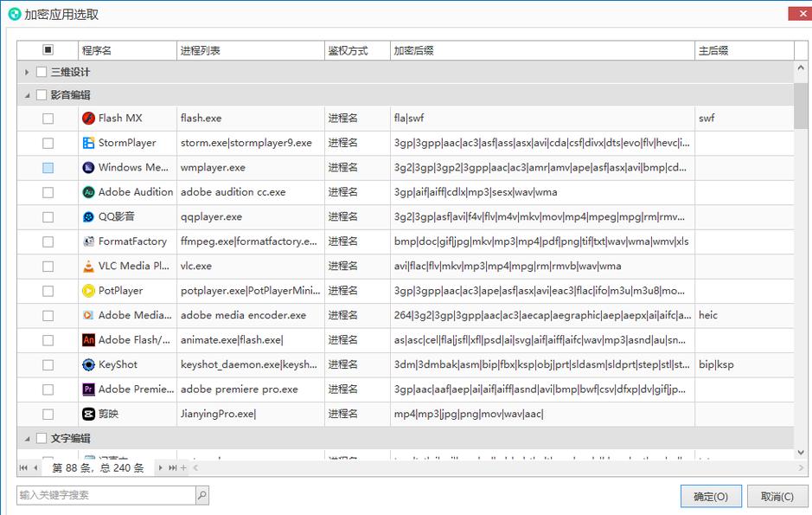
Task: Collapse the 文字编辑 group
Action: (x=27, y=439)
